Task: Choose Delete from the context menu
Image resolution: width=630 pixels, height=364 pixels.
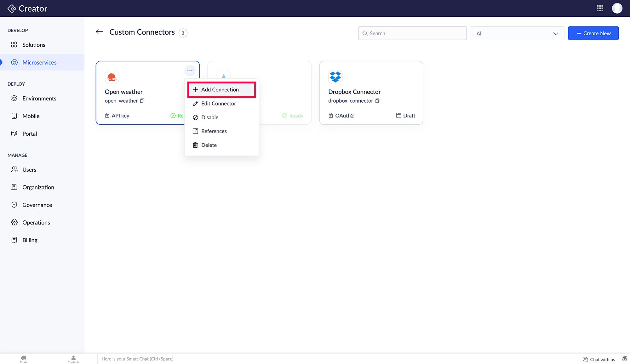Action: point(209,145)
